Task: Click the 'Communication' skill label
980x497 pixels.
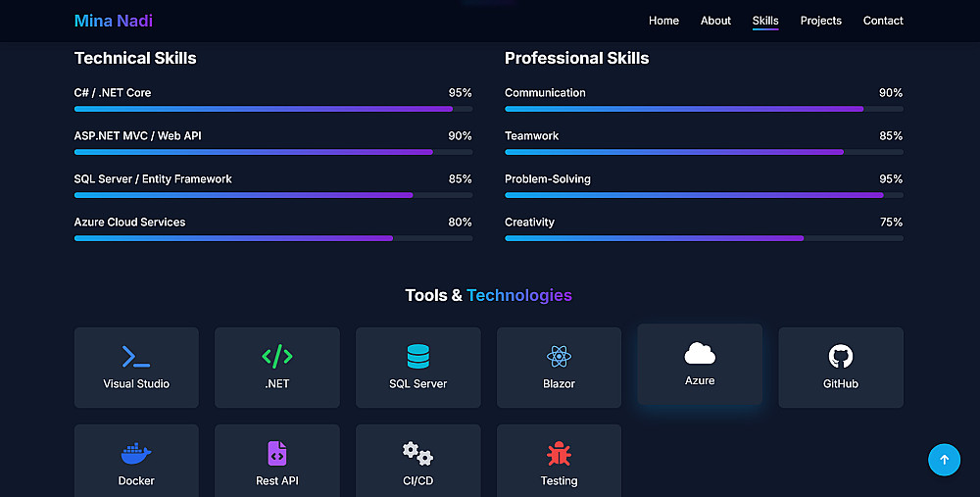Action: (545, 92)
